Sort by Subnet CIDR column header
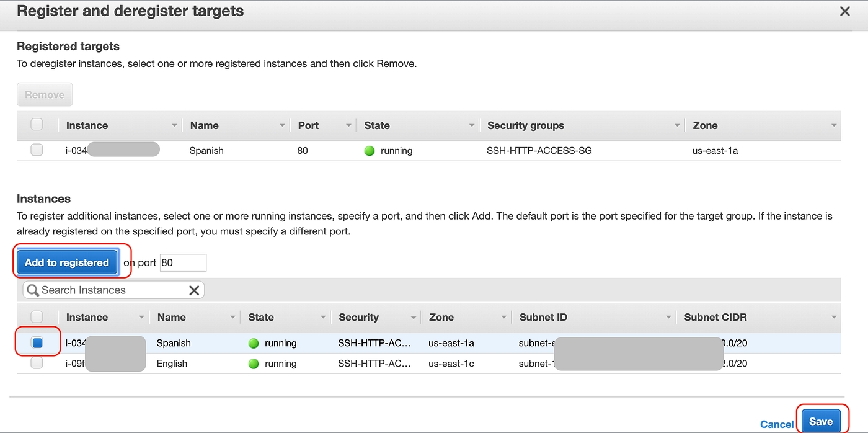 point(715,317)
